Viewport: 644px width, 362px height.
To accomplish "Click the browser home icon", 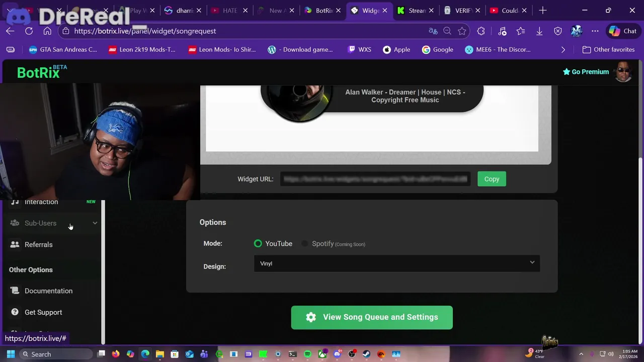I will [47, 31].
